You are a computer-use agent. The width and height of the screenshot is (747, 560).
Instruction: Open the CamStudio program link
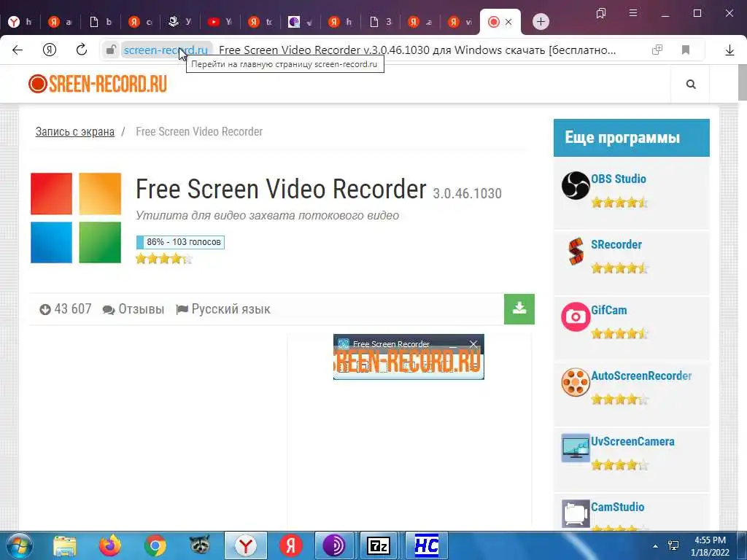click(x=617, y=507)
